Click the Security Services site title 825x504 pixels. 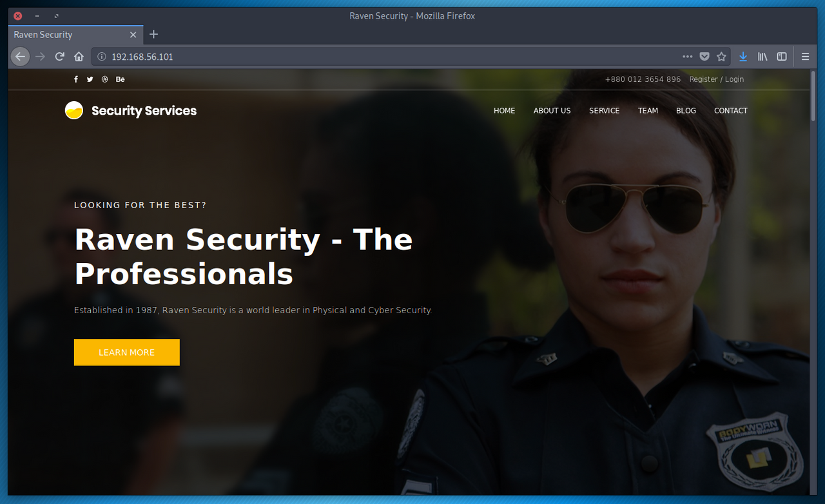(144, 111)
